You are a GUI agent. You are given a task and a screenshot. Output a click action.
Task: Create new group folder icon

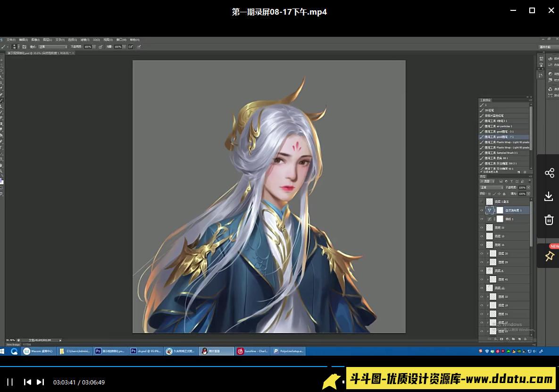513,339
